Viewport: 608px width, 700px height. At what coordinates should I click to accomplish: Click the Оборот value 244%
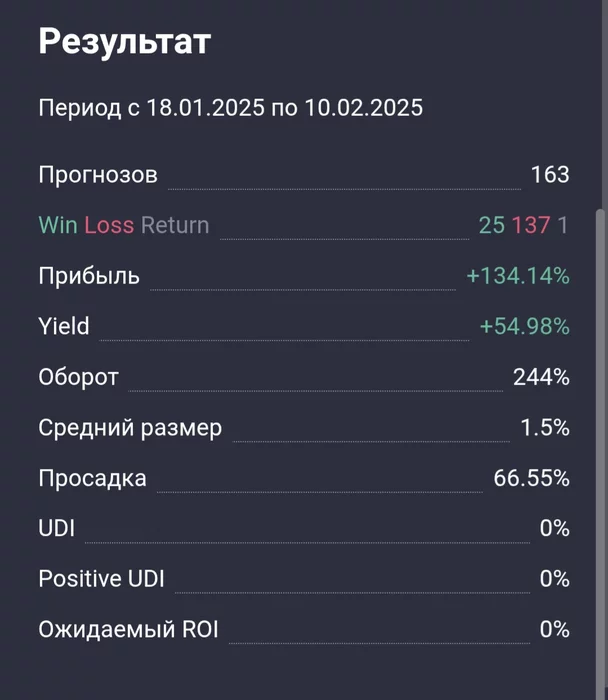point(541,377)
